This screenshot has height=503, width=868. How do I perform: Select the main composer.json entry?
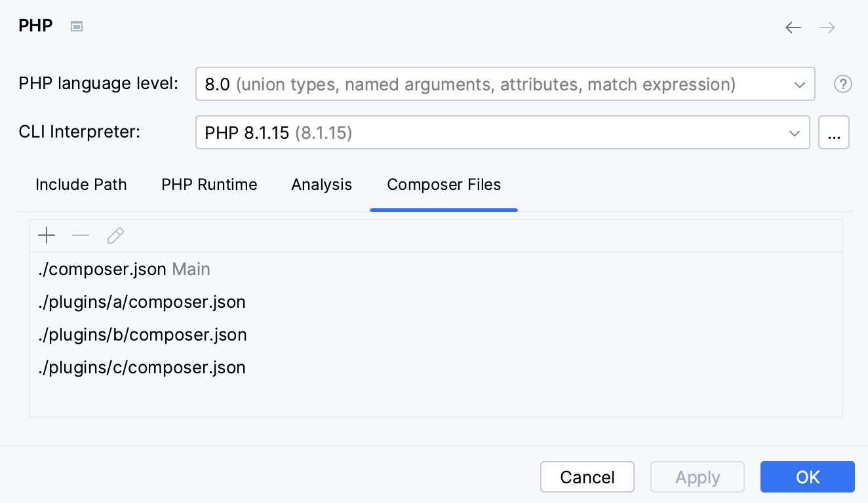(102, 269)
